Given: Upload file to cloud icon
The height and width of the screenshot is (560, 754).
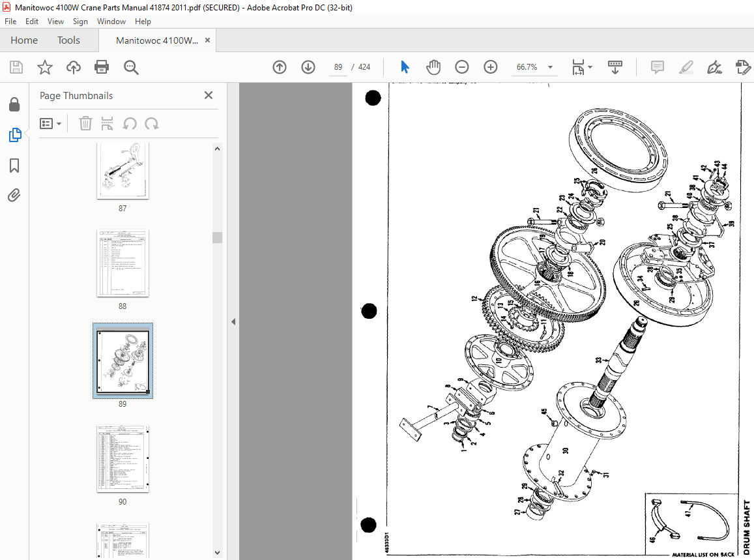Looking at the screenshot, I should click(73, 67).
